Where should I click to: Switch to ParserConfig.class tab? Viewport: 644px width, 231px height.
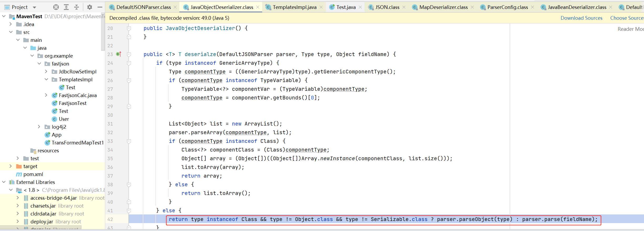[508, 7]
